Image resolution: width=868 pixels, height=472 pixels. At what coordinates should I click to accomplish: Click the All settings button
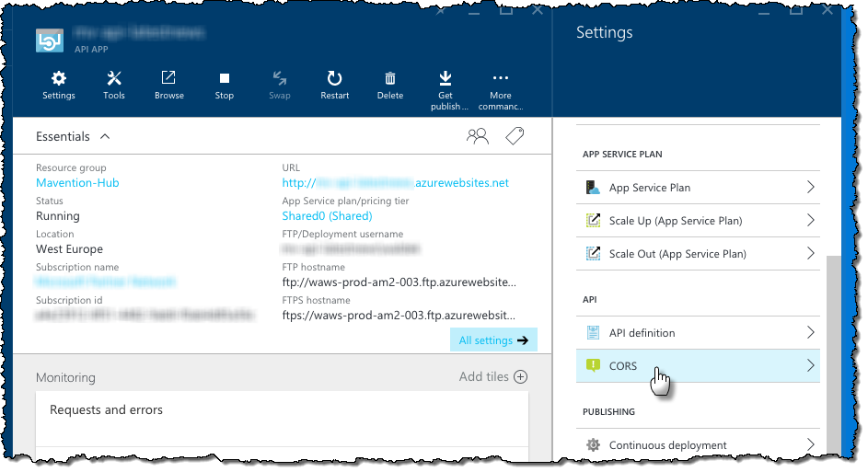point(493,340)
